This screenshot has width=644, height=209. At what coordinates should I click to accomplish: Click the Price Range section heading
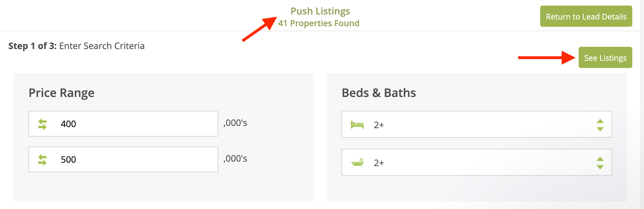point(61,93)
